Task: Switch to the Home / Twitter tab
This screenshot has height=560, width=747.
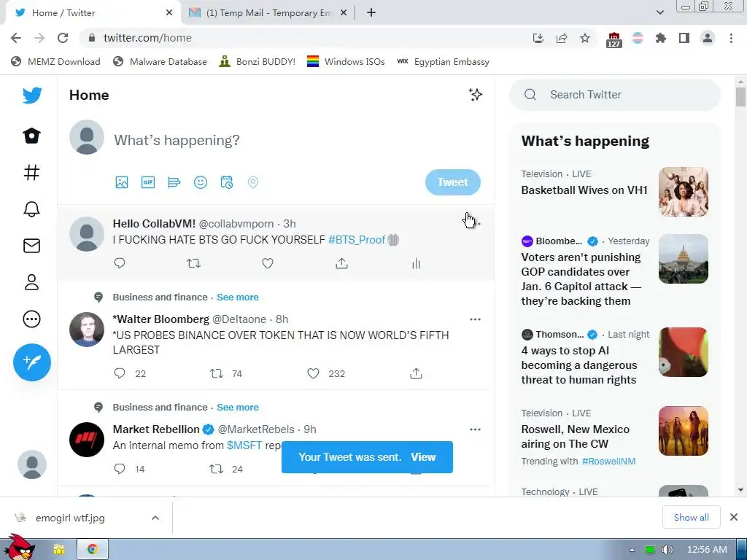Action: 93,13
